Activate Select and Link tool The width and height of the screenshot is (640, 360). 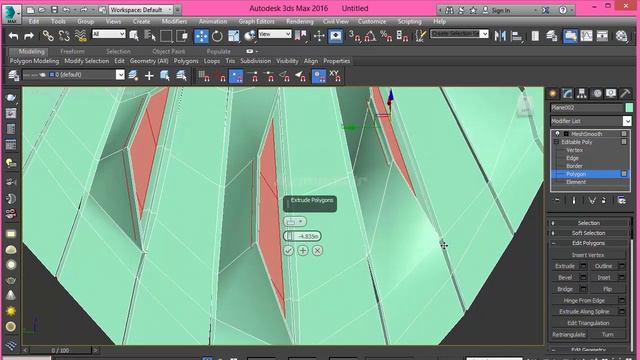pos(48,36)
